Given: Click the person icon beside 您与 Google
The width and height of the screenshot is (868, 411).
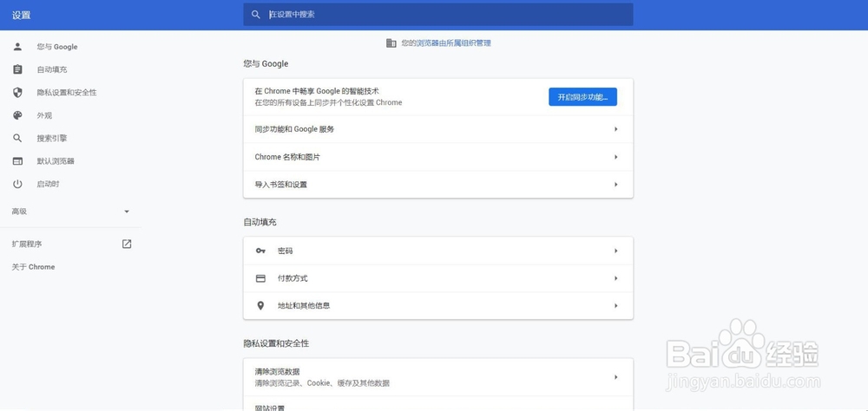Looking at the screenshot, I should [17, 47].
